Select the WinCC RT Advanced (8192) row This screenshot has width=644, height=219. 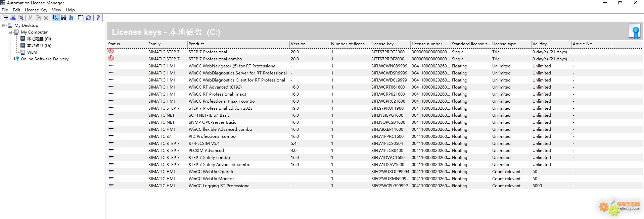point(215,87)
